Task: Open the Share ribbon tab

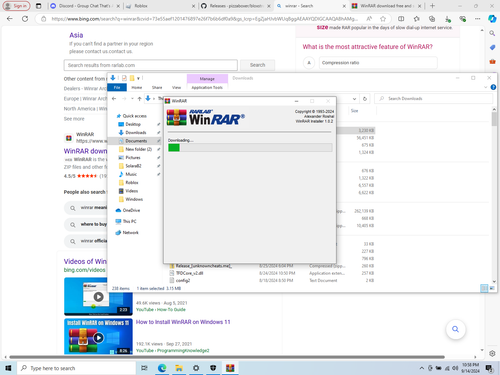Action: coord(157,87)
